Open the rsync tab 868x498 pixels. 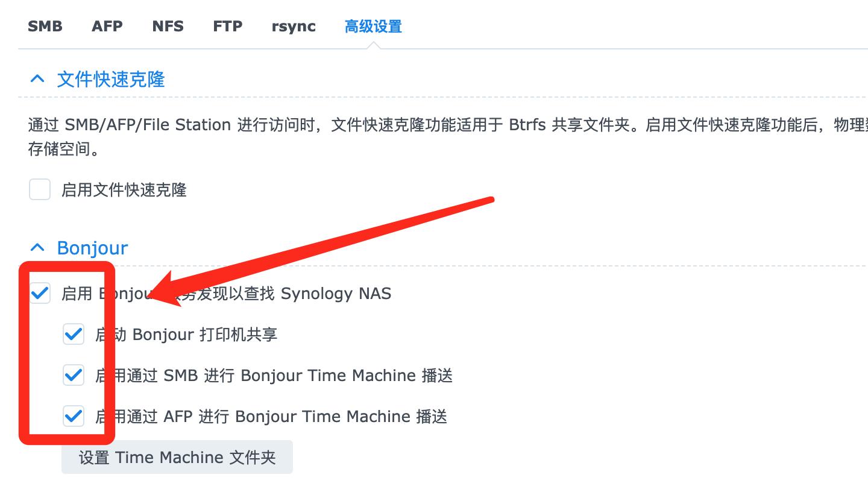(x=294, y=27)
